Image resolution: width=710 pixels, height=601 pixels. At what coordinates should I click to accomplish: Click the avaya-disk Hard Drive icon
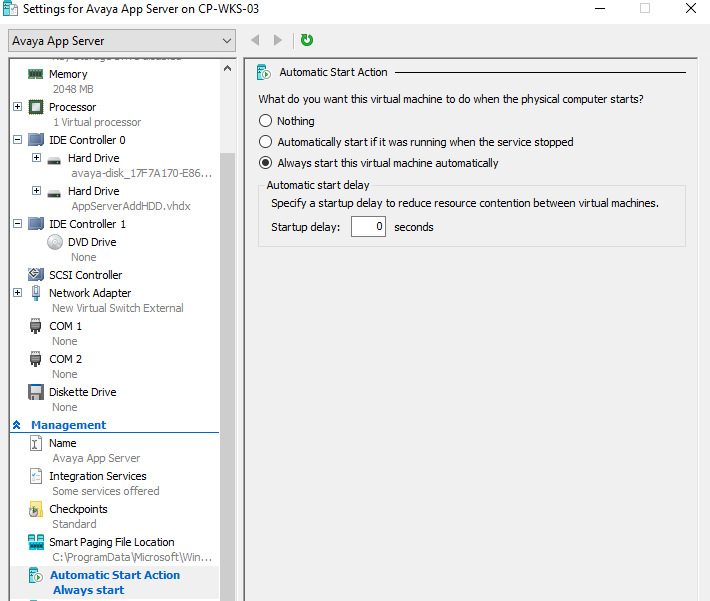[54, 160]
